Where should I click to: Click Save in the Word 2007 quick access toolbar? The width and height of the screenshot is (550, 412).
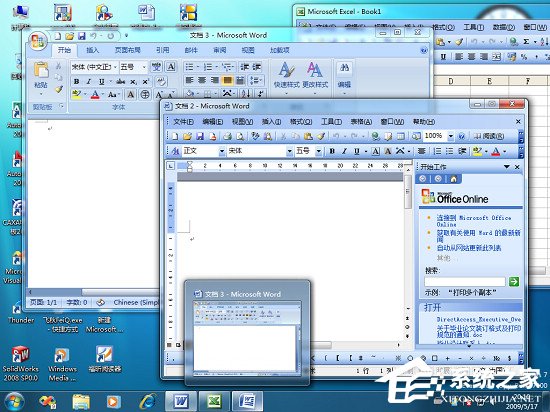[81, 36]
